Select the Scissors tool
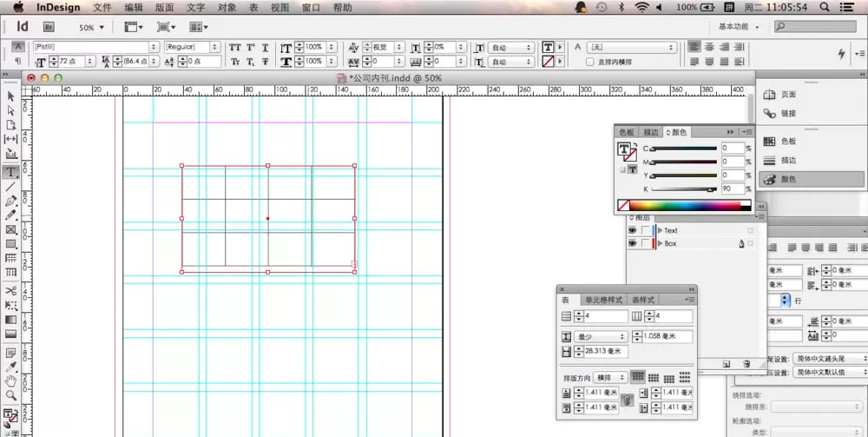This screenshot has height=437, width=868. (10, 290)
